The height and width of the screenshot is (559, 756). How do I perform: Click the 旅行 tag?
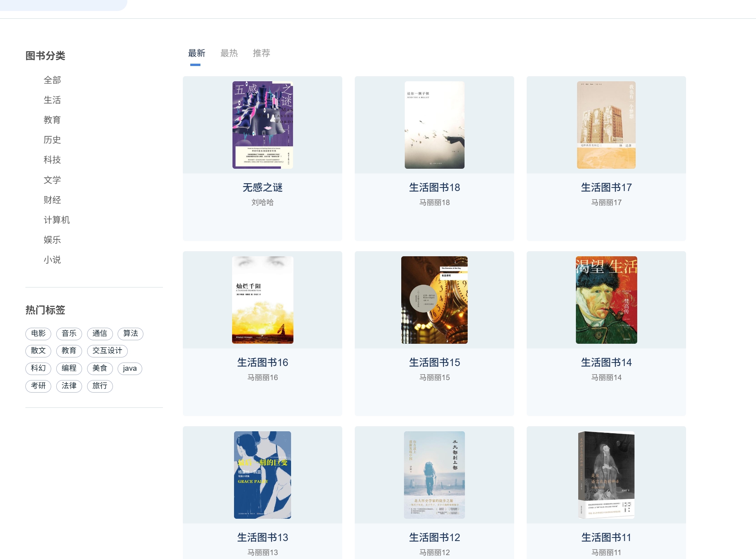tap(100, 386)
